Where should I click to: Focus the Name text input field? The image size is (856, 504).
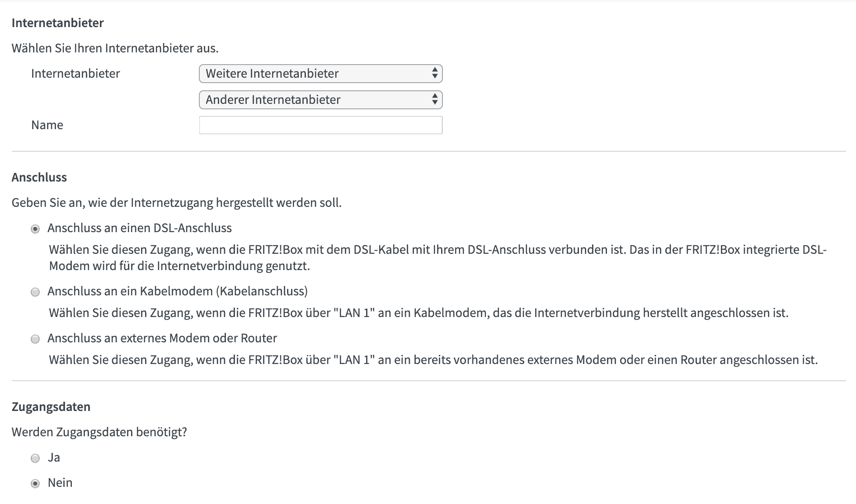point(320,126)
